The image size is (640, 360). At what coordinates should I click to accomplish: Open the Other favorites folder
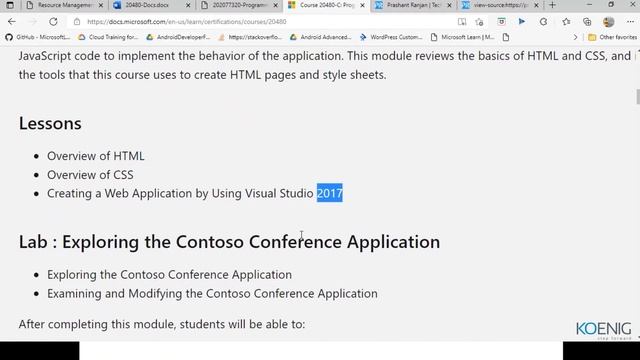pos(612,37)
